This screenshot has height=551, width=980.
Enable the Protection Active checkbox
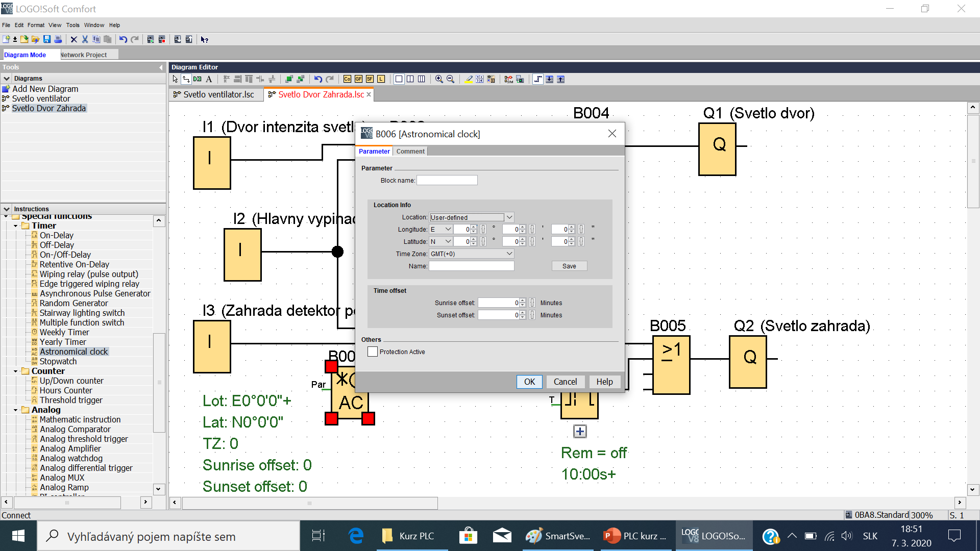(x=373, y=352)
